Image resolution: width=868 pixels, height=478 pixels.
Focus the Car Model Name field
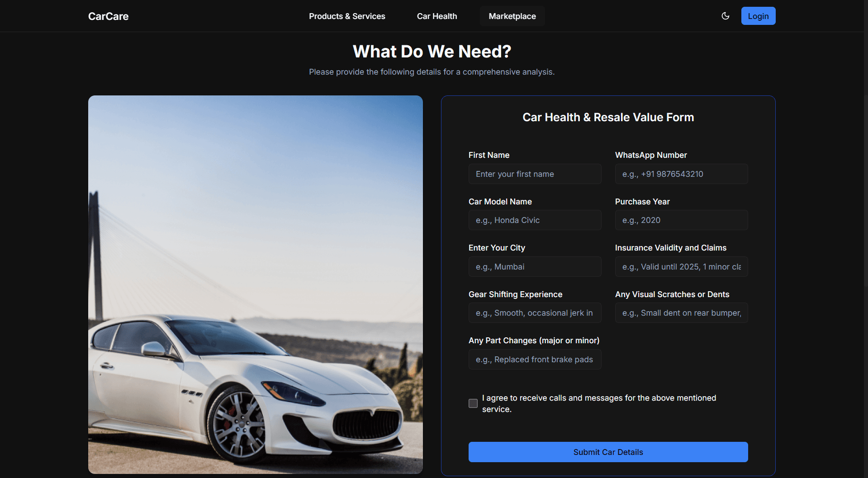point(535,220)
